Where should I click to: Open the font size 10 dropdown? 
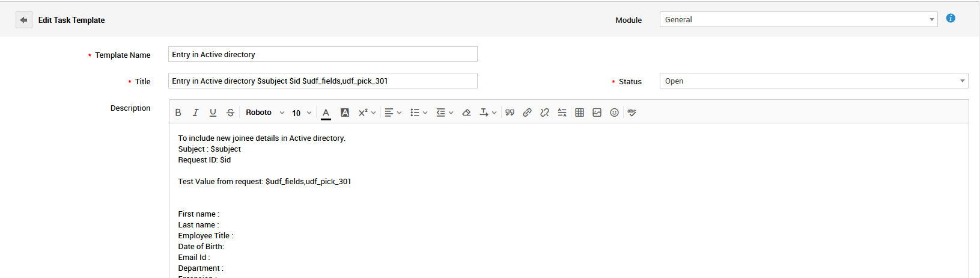pos(302,113)
